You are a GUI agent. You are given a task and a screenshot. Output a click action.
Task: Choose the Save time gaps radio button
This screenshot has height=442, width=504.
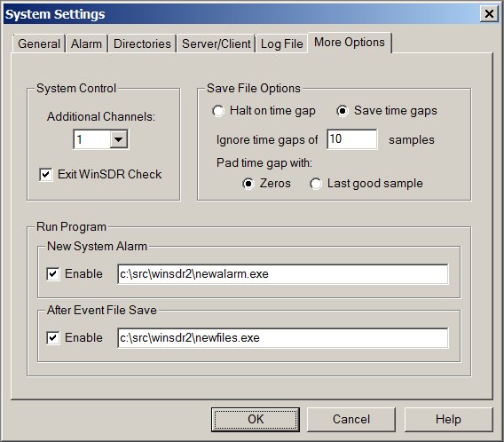[343, 111]
